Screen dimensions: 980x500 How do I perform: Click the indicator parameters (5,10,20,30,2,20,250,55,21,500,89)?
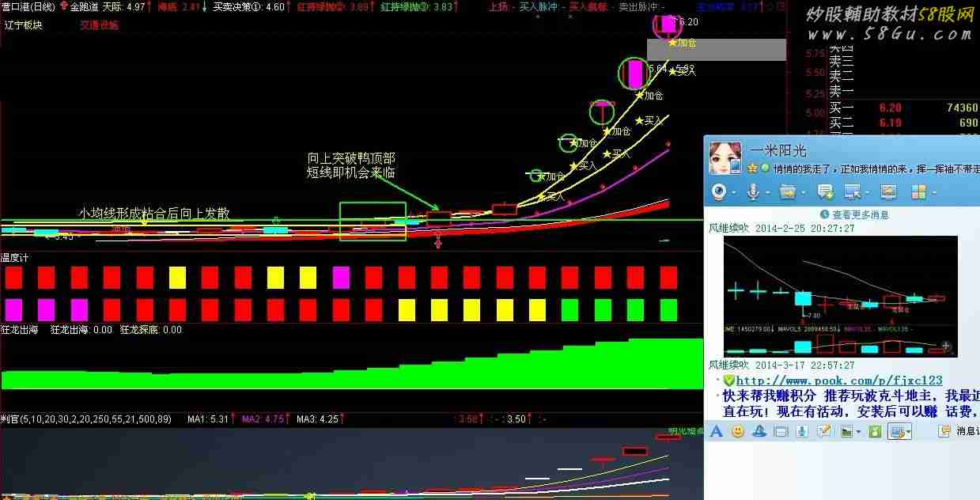pyautogui.click(x=96, y=419)
